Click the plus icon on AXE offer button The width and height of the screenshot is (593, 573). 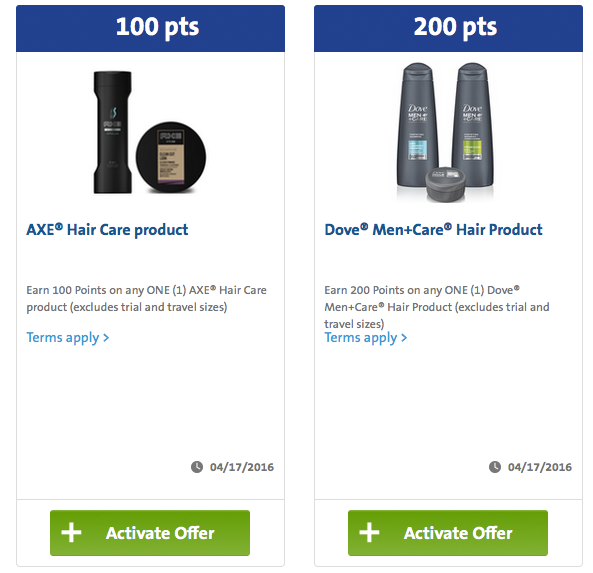pyautogui.click(x=71, y=533)
